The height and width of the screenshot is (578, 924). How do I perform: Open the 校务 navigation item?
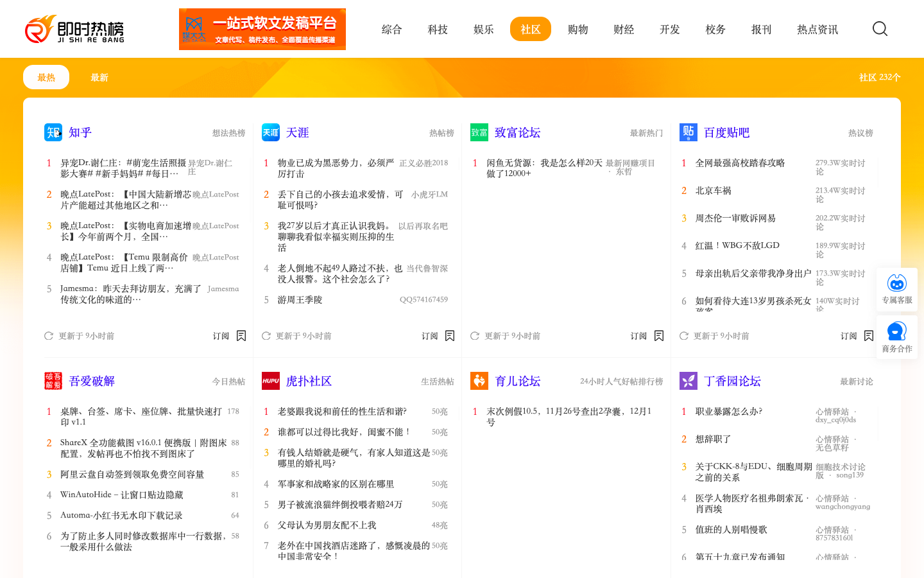[715, 29]
